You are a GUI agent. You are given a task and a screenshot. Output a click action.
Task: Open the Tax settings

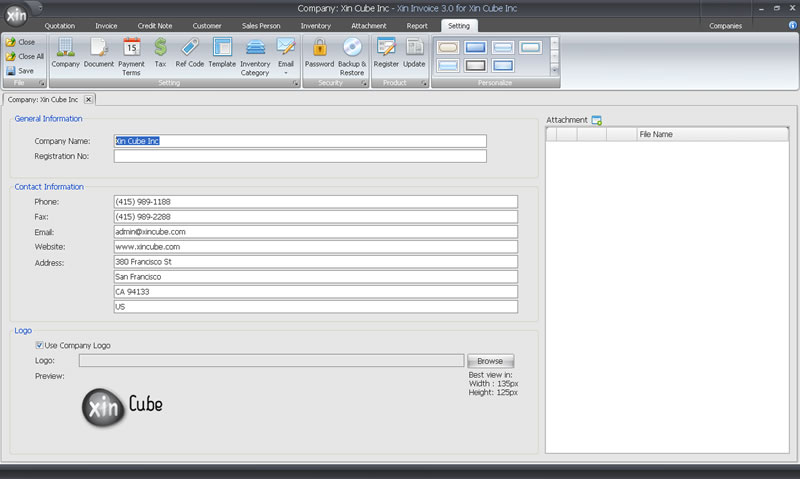[x=160, y=53]
